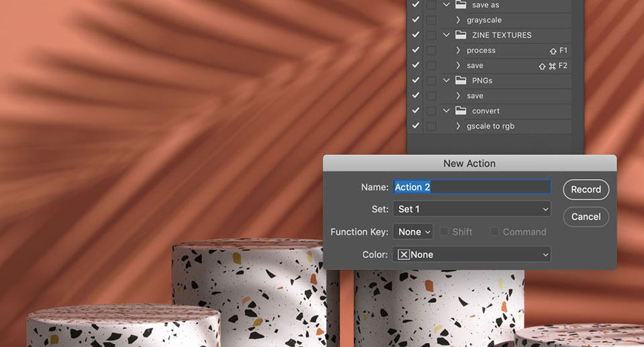
Task: Select the 'PNGs' set name
Action: 482,81
